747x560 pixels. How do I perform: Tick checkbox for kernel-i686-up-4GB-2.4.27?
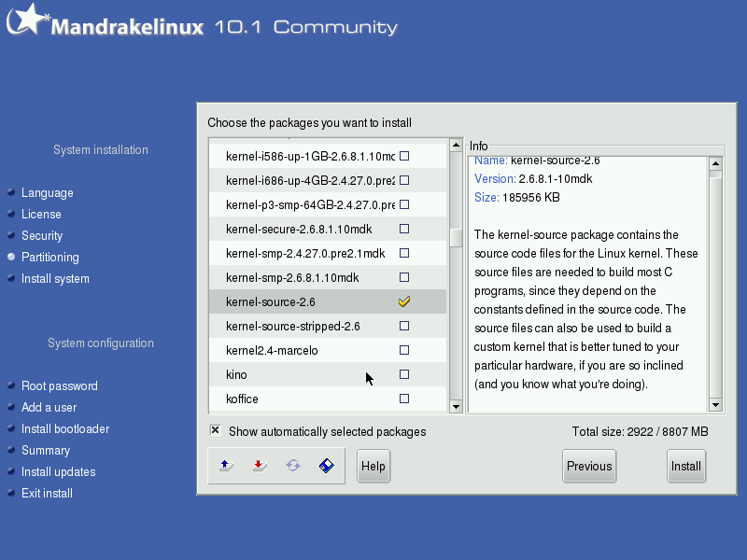point(404,180)
